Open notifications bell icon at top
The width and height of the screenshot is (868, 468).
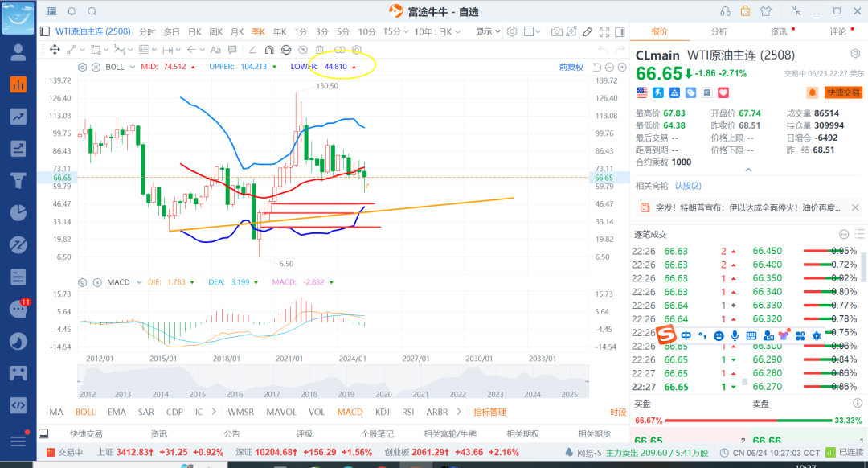[x=72, y=11]
